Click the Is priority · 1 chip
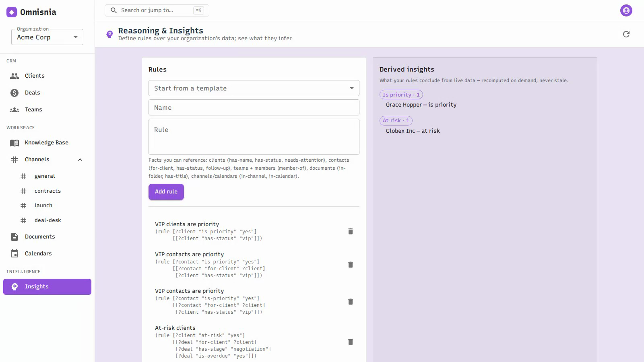The image size is (644, 362). tap(401, 95)
